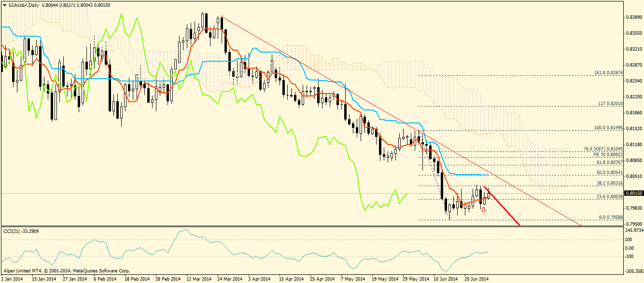
Task: Select the 127 0.82010 Fibonacci label
Action: click(x=611, y=103)
